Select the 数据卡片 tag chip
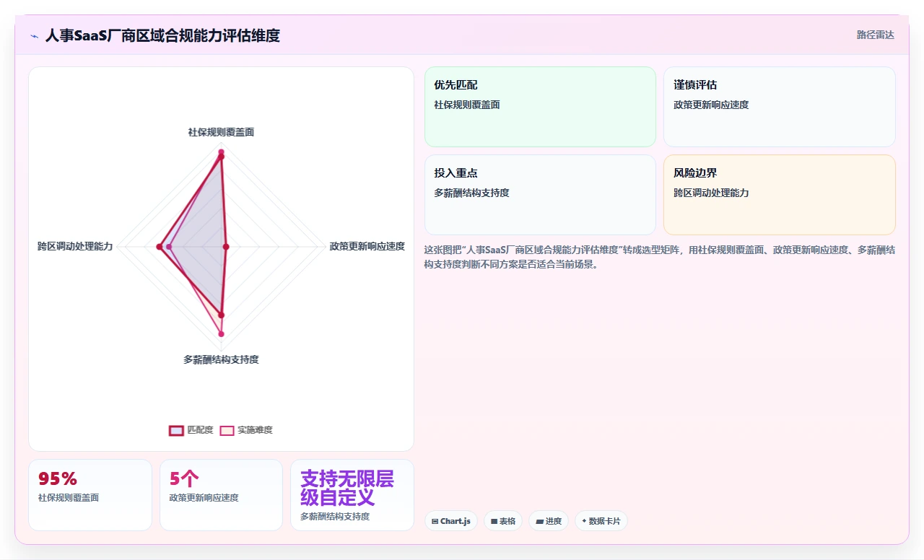Viewport: 924px width, 560px height. click(601, 521)
